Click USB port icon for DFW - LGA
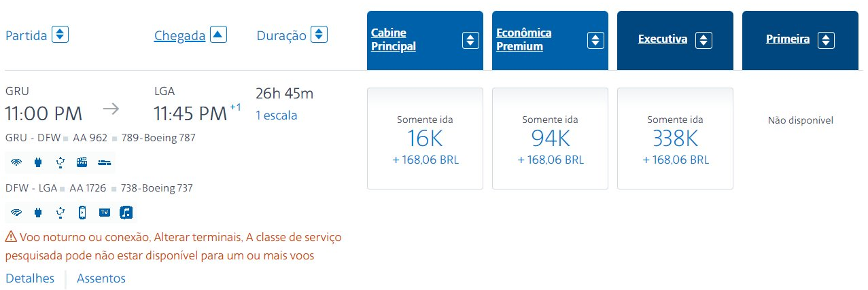Image resolution: width=868 pixels, height=290 pixels. 60,213
